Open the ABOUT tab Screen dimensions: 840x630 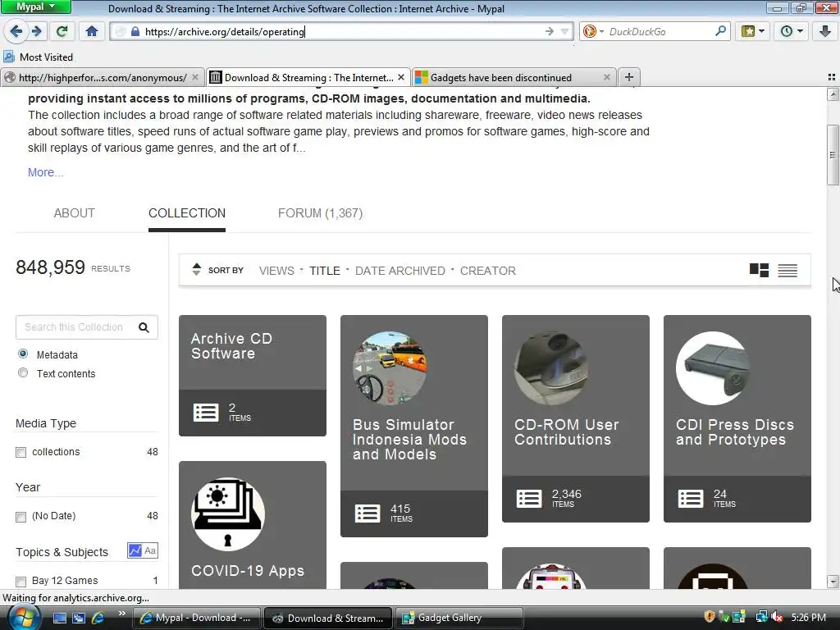(74, 213)
